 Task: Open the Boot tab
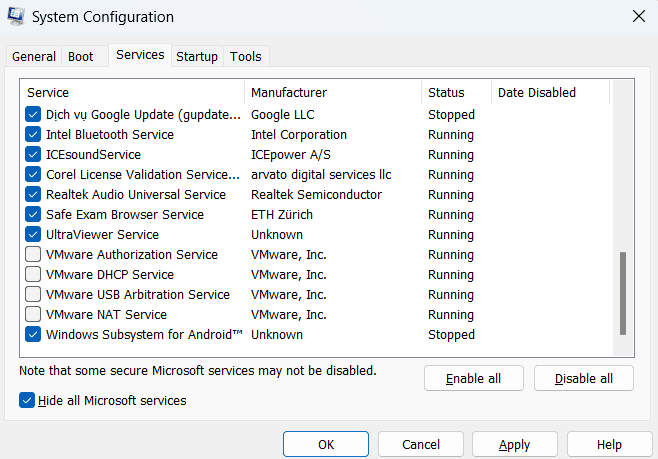(x=81, y=57)
